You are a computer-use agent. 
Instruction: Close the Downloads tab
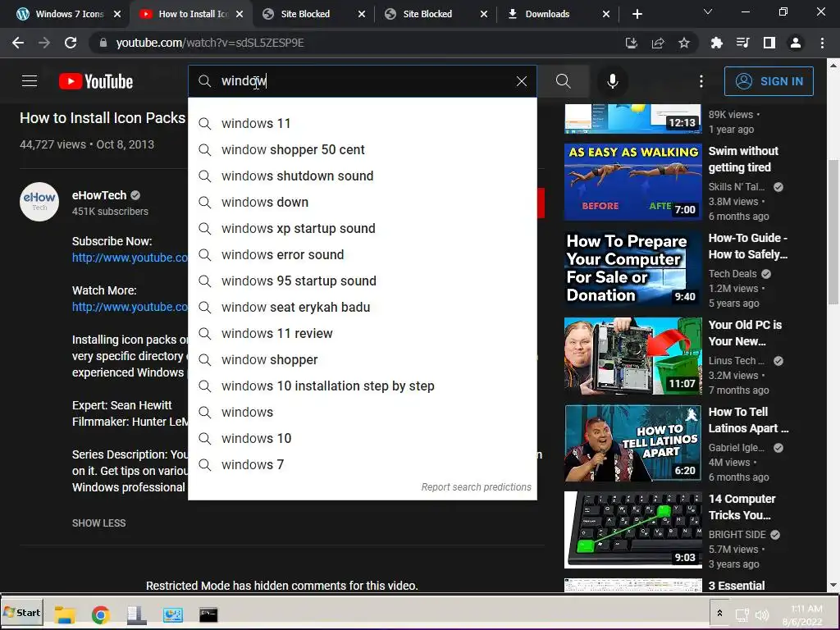(606, 14)
